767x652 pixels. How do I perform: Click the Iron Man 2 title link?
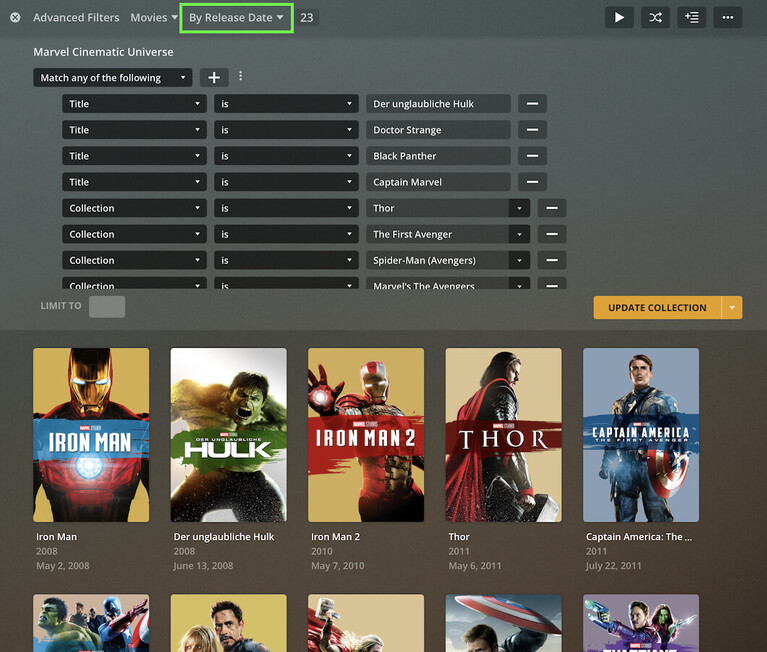pyautogui.click(x=335, y=537)
